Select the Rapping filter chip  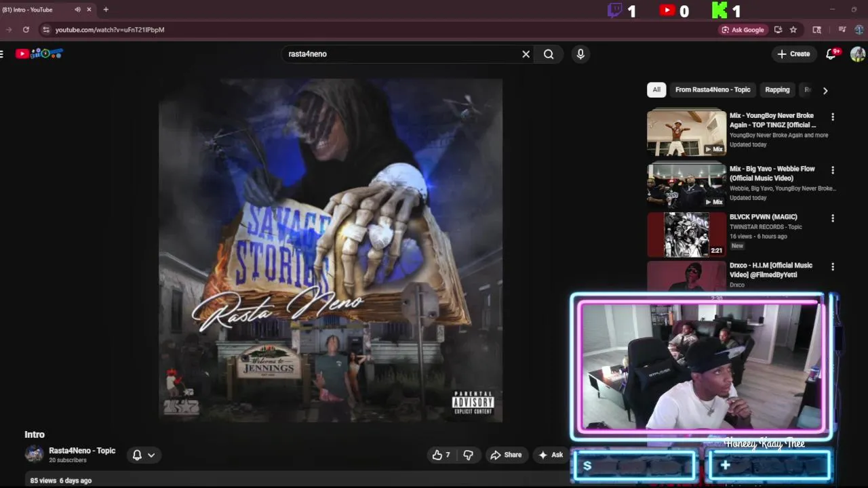777,89
